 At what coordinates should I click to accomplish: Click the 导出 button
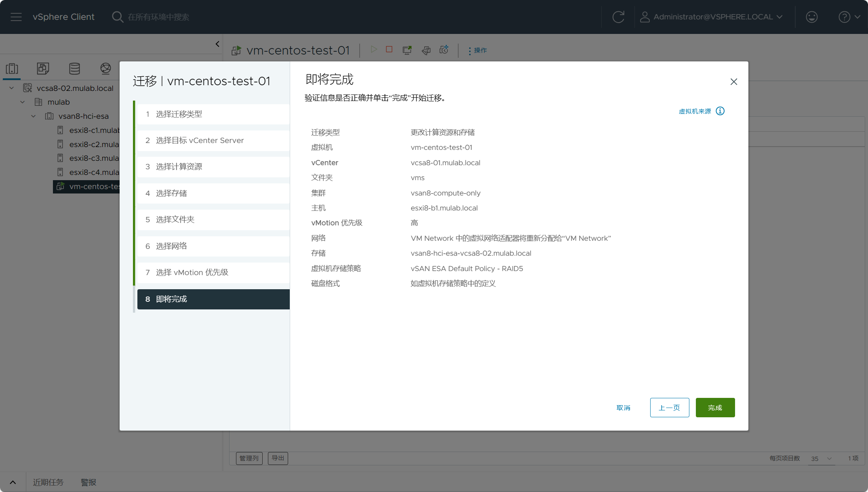tap(278, 458)
